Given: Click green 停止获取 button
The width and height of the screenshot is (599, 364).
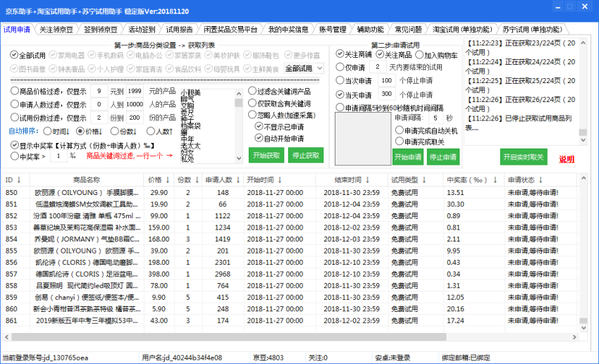Looking at the screenshot, I should tap(306, 156).
